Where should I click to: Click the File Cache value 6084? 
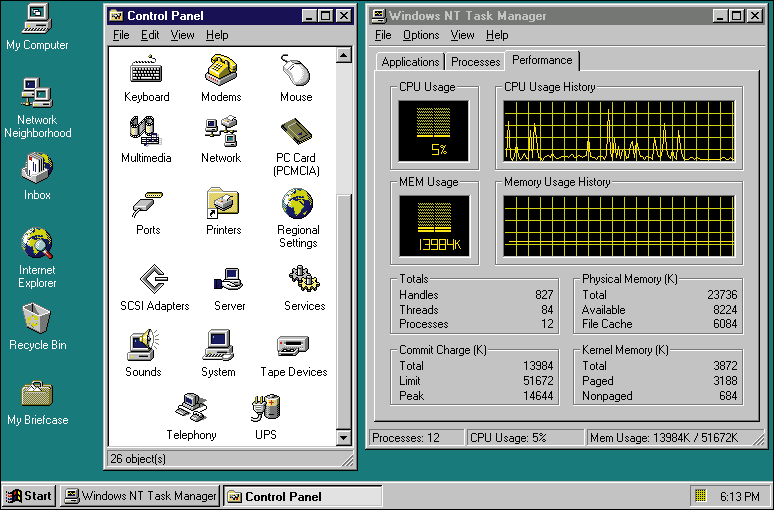pos(725,324)
